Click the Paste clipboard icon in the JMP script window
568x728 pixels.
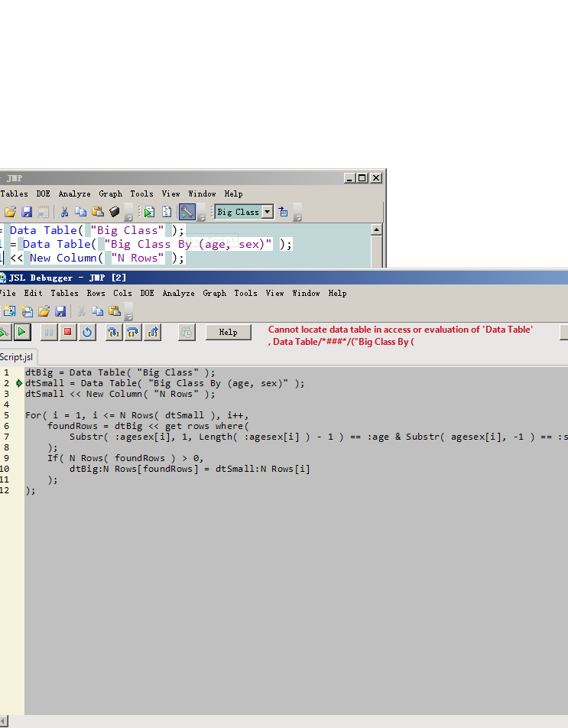tap(97, 212)
